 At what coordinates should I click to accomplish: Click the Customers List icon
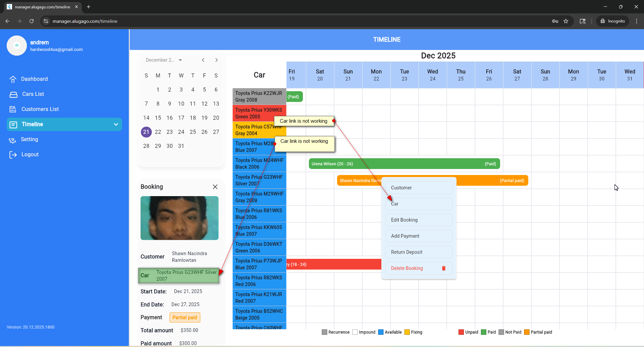coord(13,109)
